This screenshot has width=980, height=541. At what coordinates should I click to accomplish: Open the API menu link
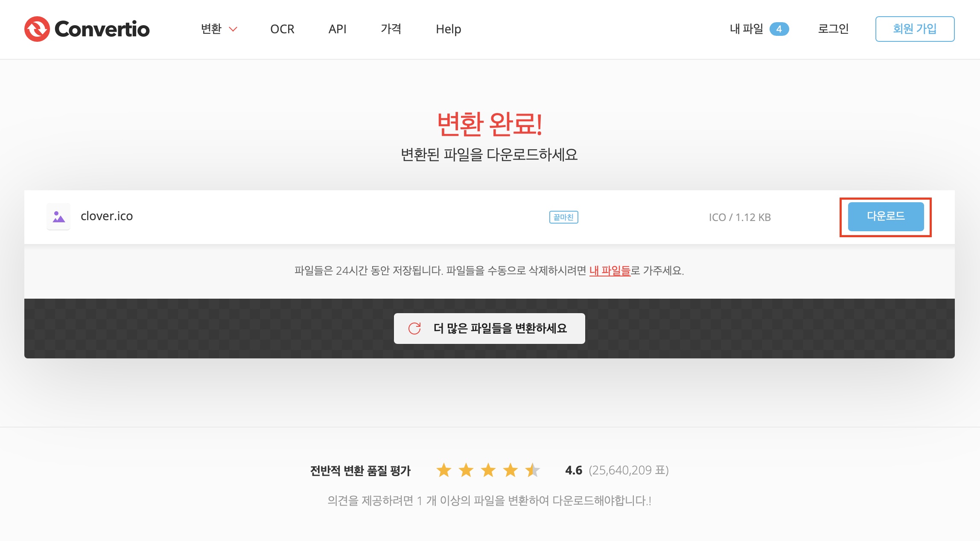click(x=337, y=29)
